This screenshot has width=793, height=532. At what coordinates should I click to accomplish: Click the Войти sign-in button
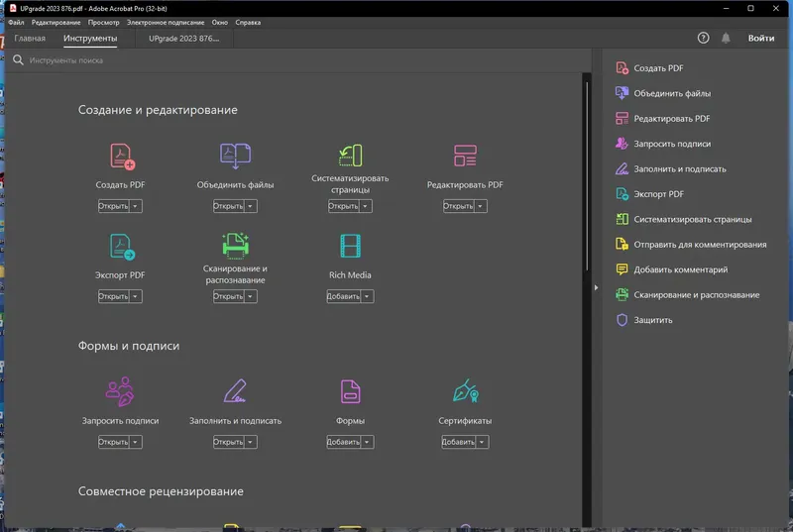(761, 38)
